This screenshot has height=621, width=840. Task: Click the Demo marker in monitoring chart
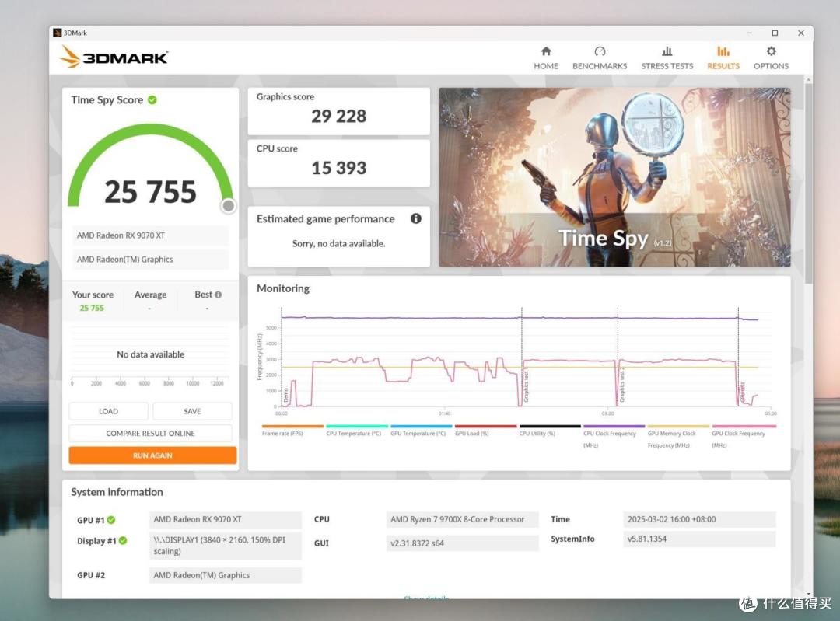(x=285, y=395)
